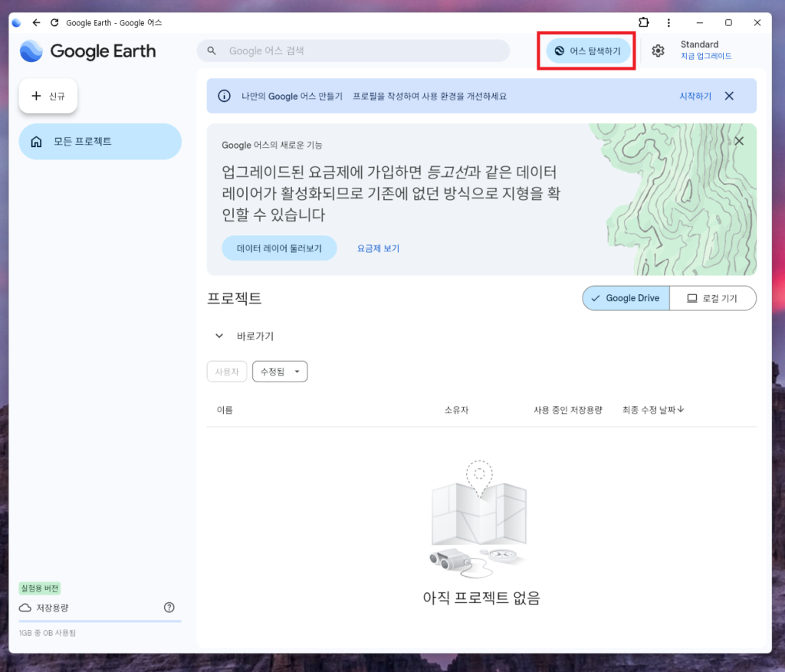
Task: Click 어스 탐색하기 button
Action: 588,51
